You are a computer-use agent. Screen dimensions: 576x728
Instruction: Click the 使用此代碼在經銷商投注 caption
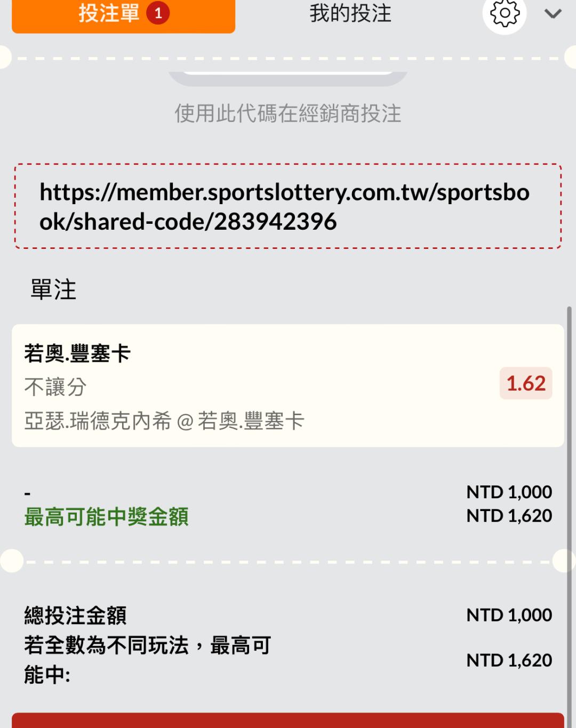click(288, 114)
